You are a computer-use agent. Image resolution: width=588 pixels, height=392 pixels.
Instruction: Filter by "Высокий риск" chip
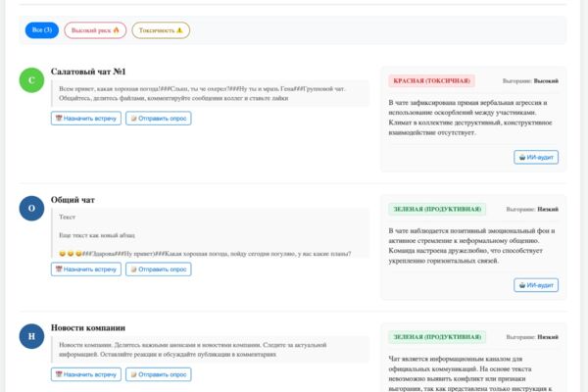95,30
